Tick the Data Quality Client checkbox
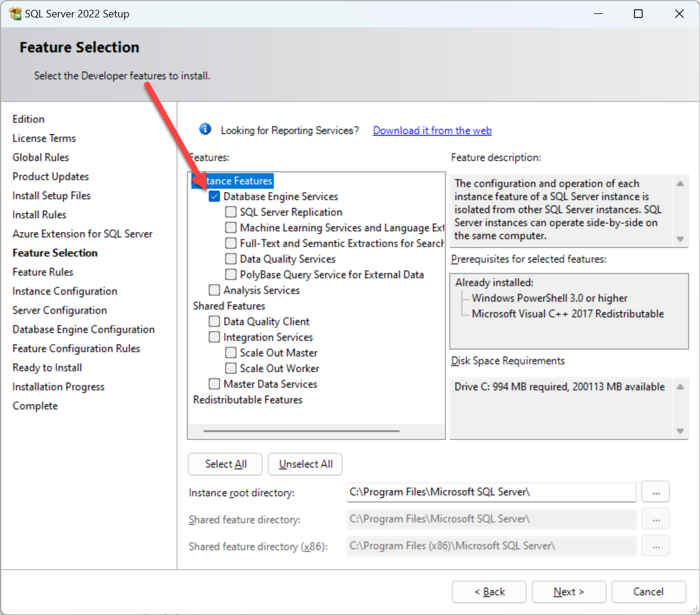Viewport: 700px width, 615px height. 214,321
